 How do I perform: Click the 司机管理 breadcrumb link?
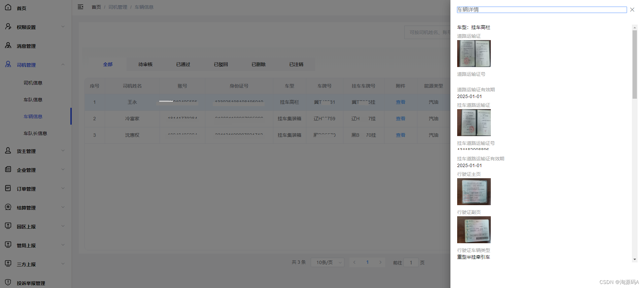point(118,7)
